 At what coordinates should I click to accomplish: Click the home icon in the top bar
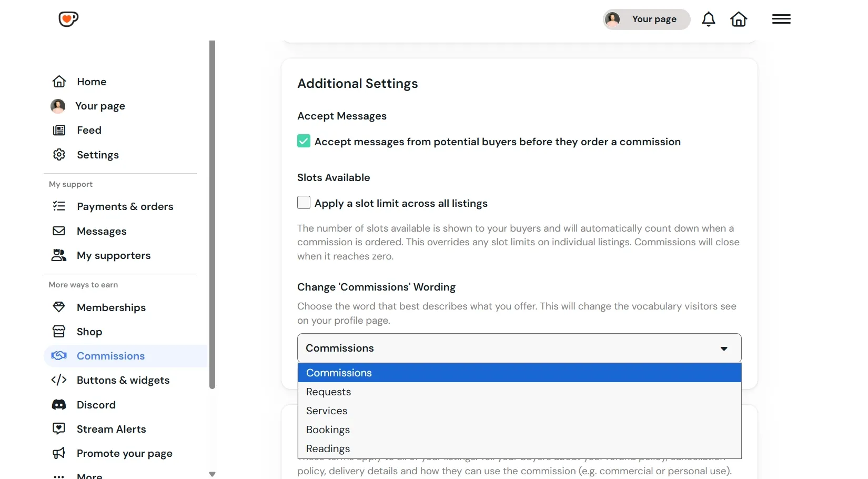(739, 19)
